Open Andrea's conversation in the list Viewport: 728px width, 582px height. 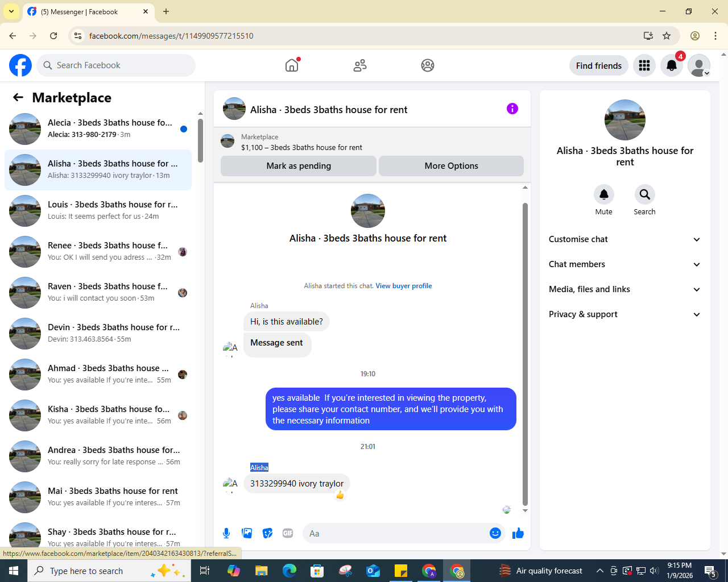[x=98, y=456]
